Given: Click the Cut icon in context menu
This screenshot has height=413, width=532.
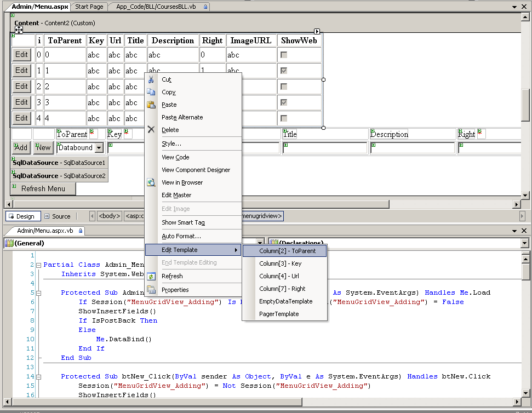Looking at the screenshot, I should pos(152,79).
